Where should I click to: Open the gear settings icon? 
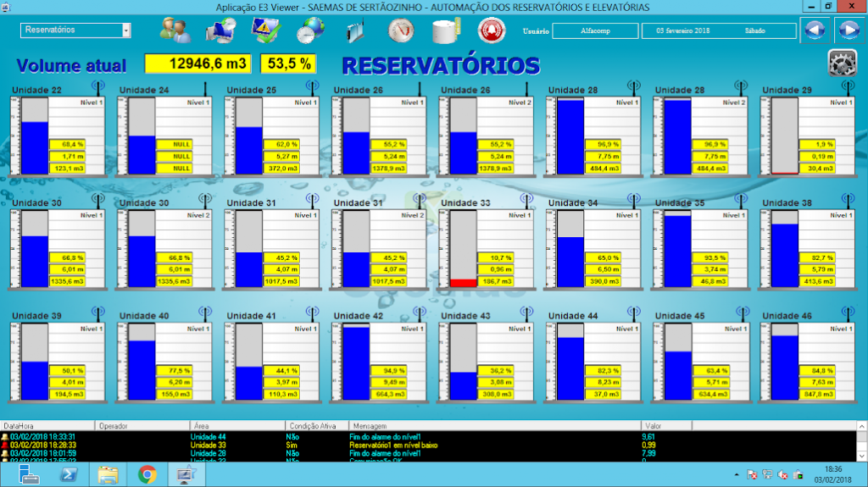[841, 64]
